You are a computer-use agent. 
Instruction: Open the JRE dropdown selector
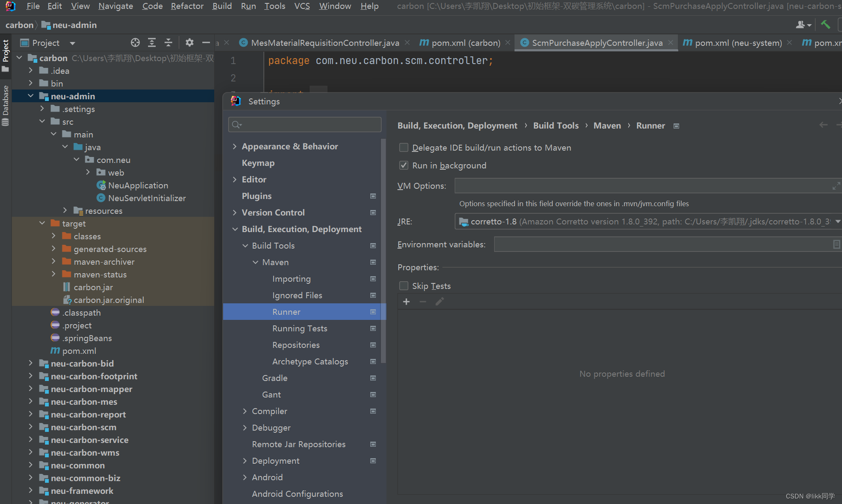[837, 221]
